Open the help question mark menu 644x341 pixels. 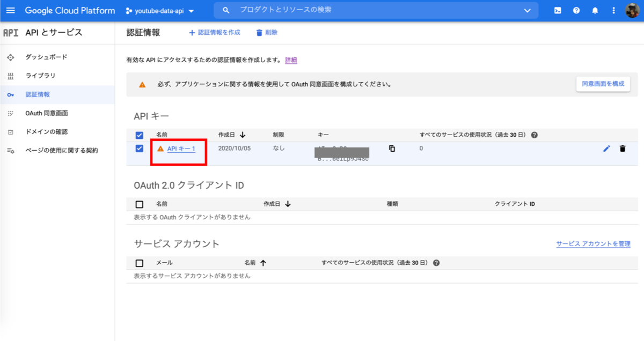576,10
